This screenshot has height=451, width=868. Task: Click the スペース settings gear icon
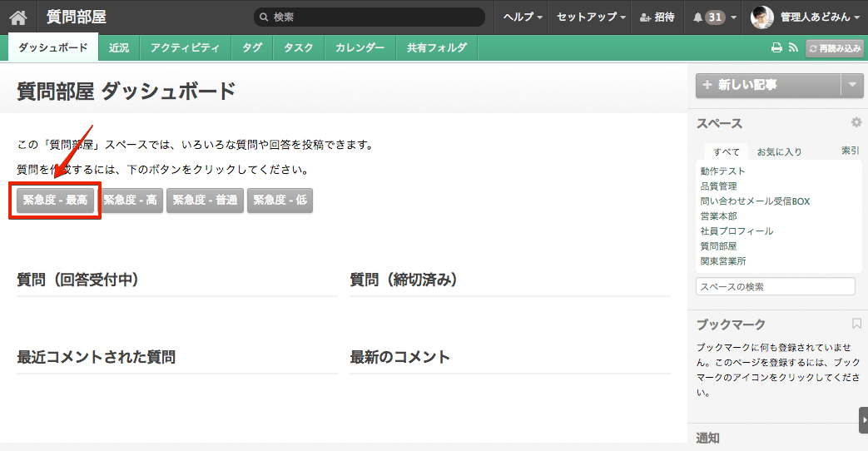point(856,122)
